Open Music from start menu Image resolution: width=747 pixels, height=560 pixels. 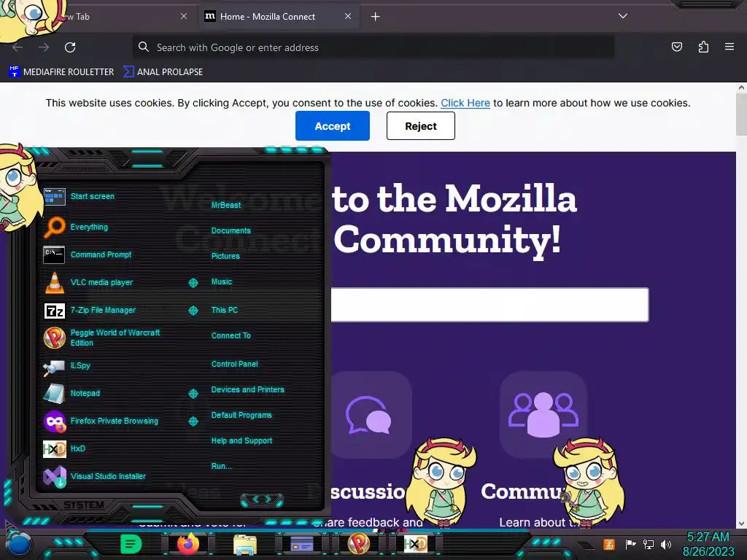222,282
